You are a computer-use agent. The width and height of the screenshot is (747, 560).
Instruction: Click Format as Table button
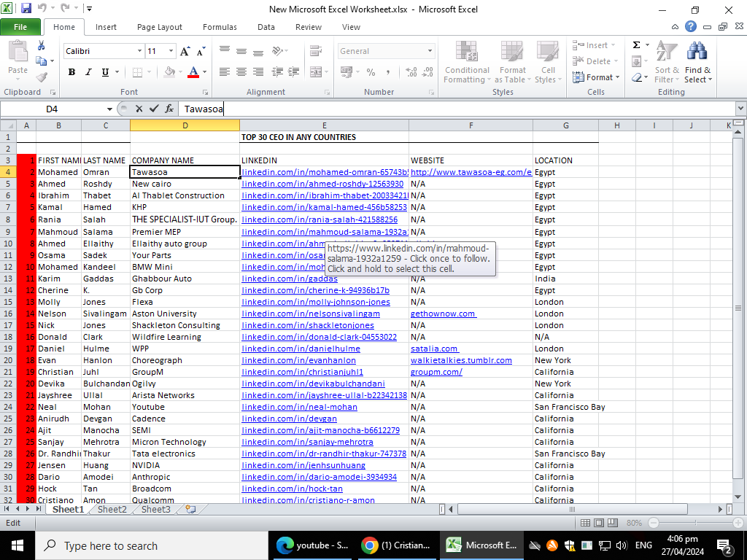(513, 63)
